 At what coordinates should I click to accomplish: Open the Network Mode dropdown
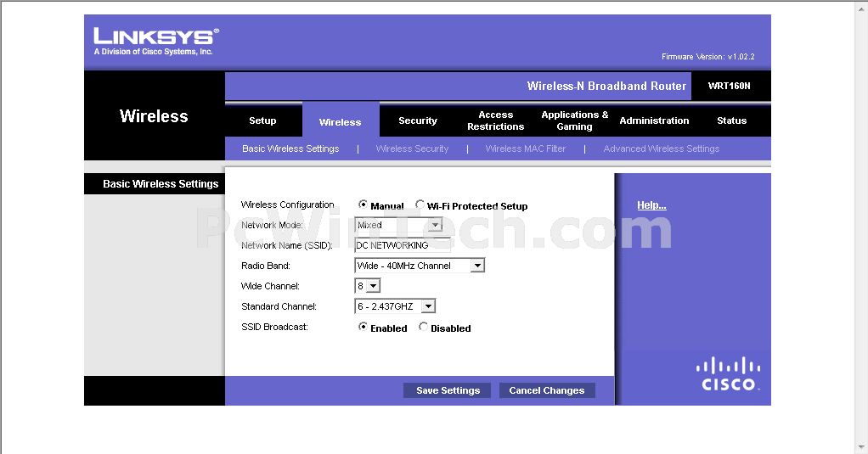point(398,225)
